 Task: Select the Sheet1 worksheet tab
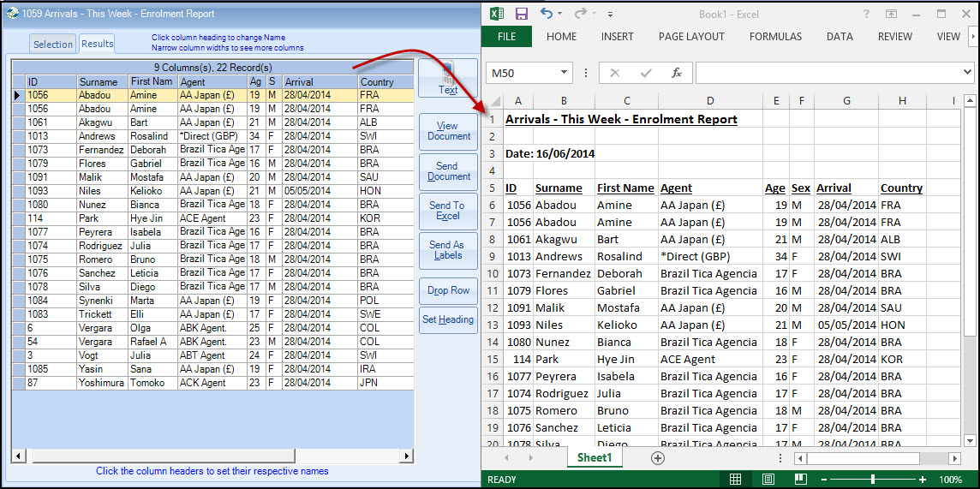594,458
